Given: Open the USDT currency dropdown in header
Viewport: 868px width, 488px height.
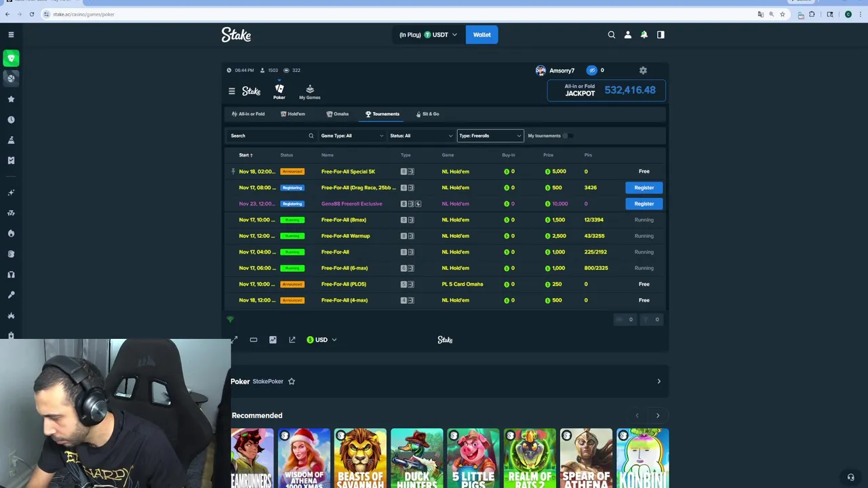Looking at the screenshot, I should point(428,35).
